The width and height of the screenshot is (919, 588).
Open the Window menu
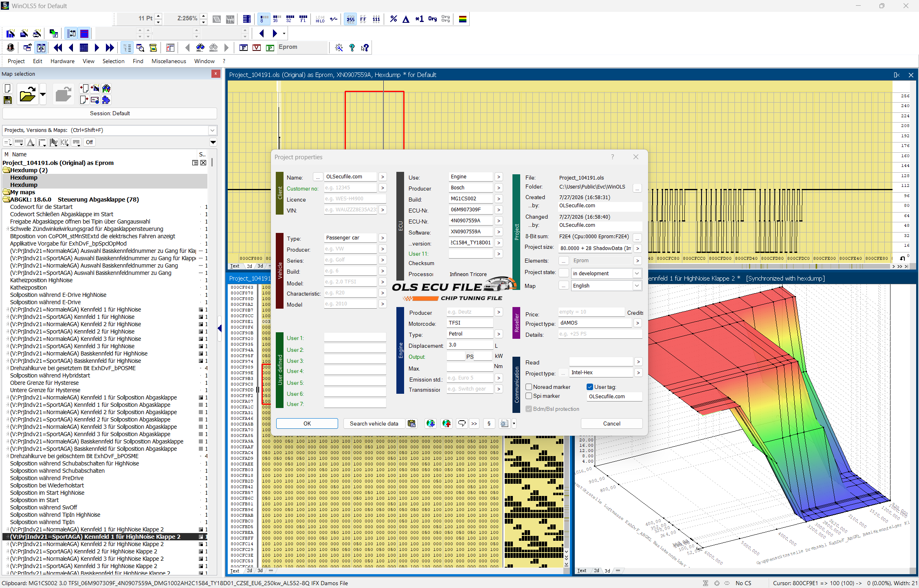[x=204, y=61]
